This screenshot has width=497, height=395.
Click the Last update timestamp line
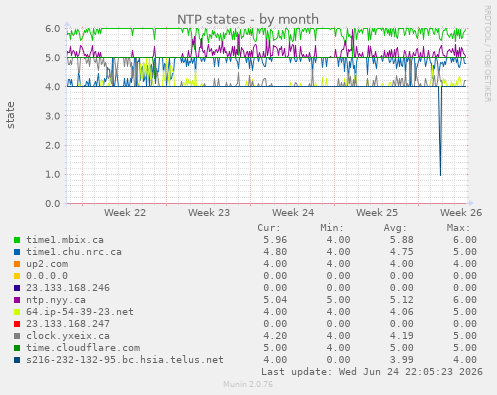tap(372, 372)
